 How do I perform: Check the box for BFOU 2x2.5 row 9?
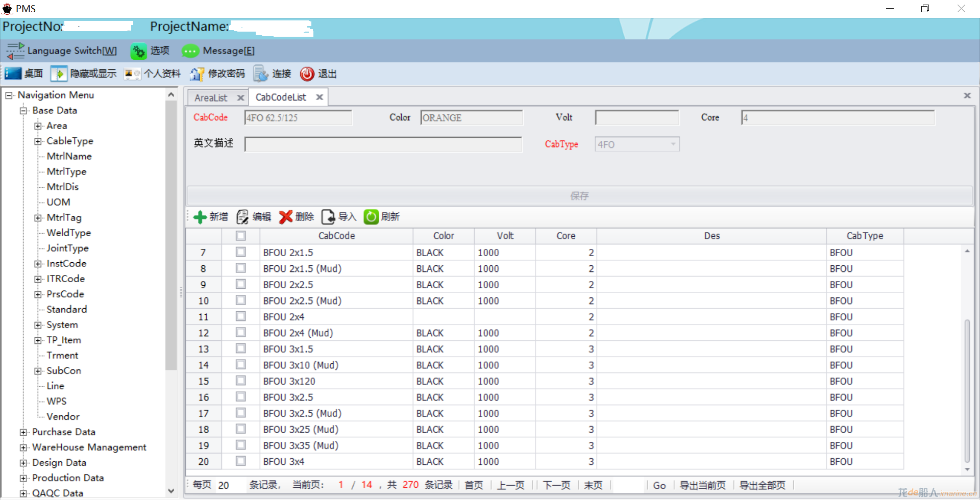pyautogui.click(x=241, y=284)
